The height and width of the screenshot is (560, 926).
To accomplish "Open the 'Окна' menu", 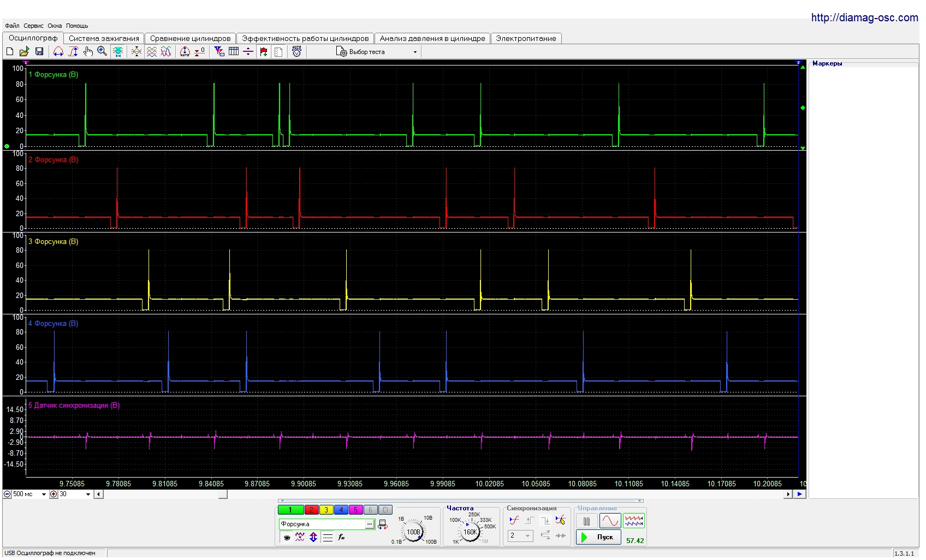I will [x=55, y=26].
